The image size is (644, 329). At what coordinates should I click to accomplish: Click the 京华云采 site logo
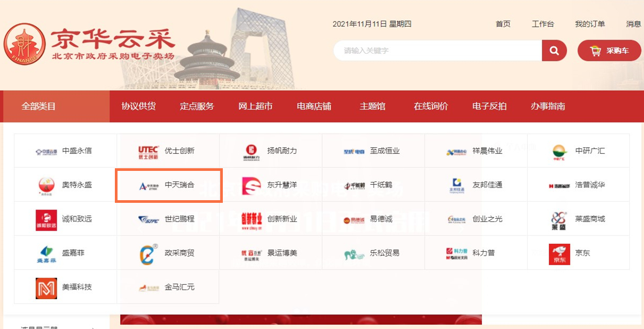89,44
